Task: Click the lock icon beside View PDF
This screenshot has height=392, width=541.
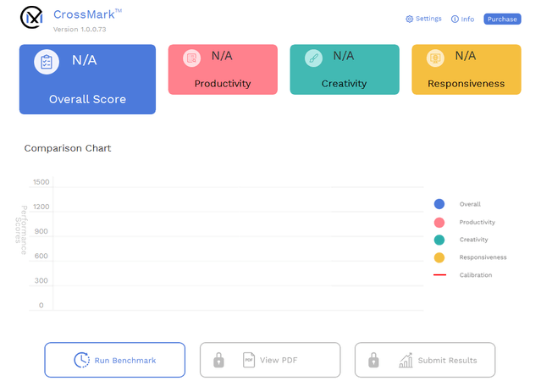Action: 218,360
